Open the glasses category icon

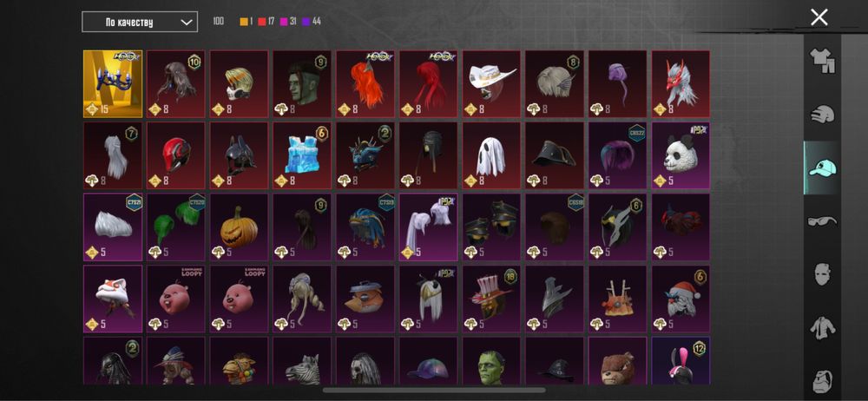(x=823, y=221)
